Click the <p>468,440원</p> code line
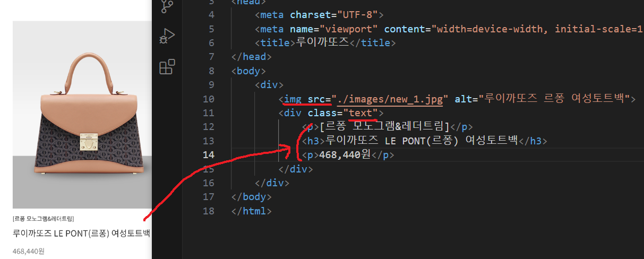 [348, 155]
